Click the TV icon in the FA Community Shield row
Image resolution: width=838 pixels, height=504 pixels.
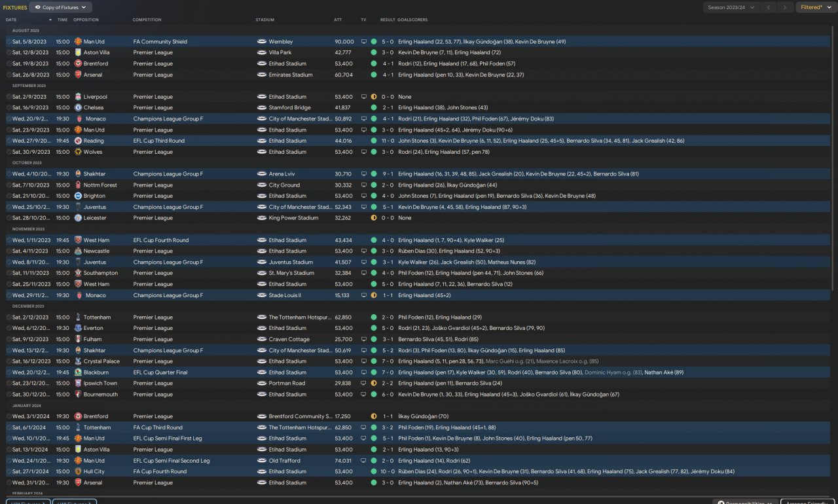(364, 41)
